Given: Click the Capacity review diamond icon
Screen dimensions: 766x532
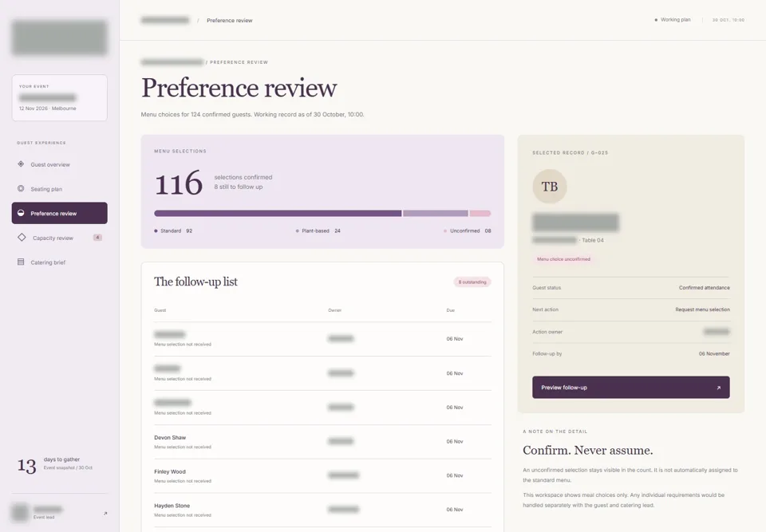Looking at the screenshot, I should pos(22,238).
